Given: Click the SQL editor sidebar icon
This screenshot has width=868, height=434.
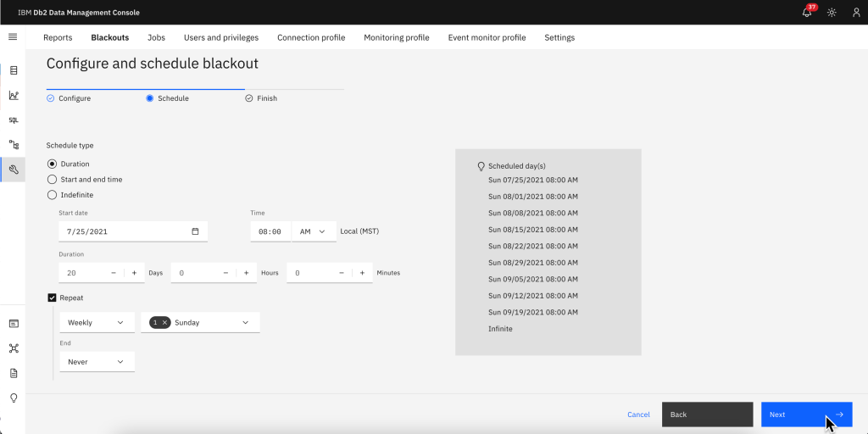Looking at the screenshot, I should pyautogui.click(x=14, y=120).
